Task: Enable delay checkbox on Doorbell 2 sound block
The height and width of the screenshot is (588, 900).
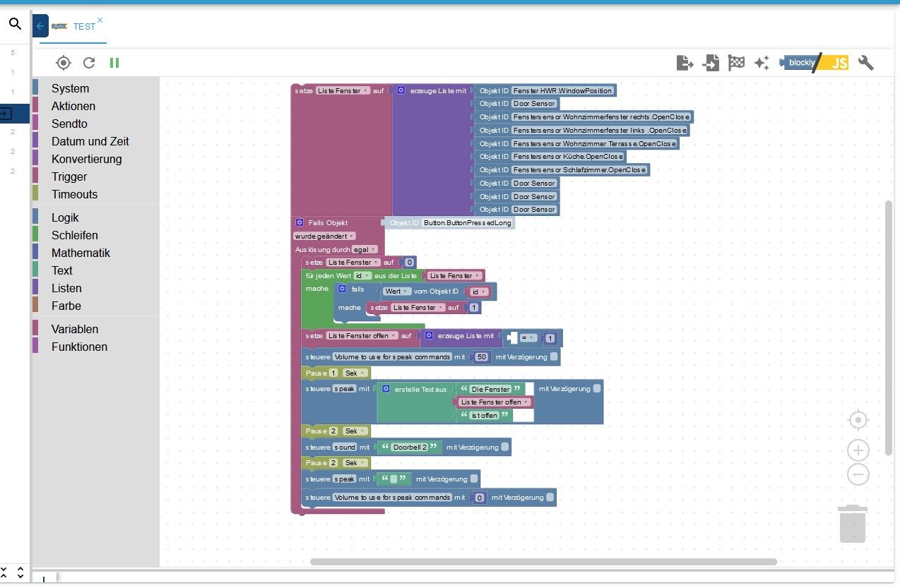Action: click(504, 447)
